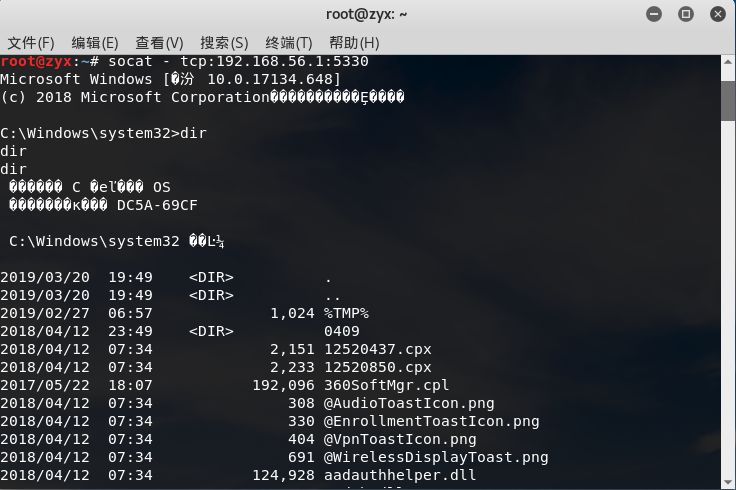Click the scrollbar up arrow
Screen dimensions: 736x490
(728, 62)
